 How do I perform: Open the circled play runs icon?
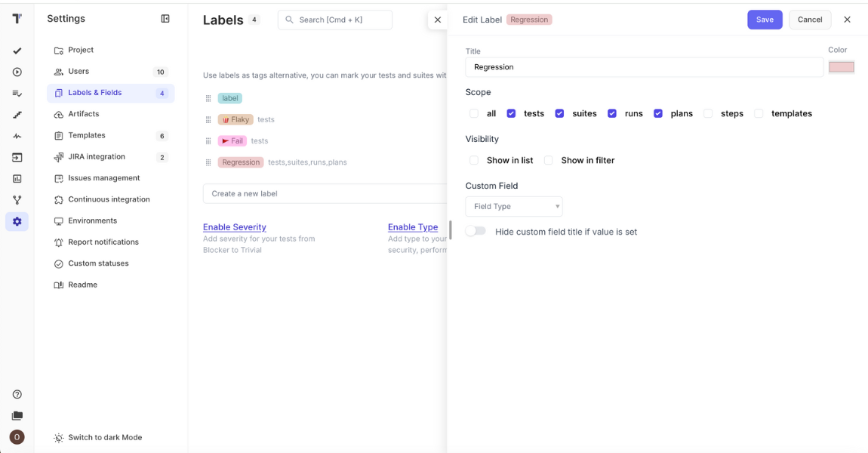[17, 72]
